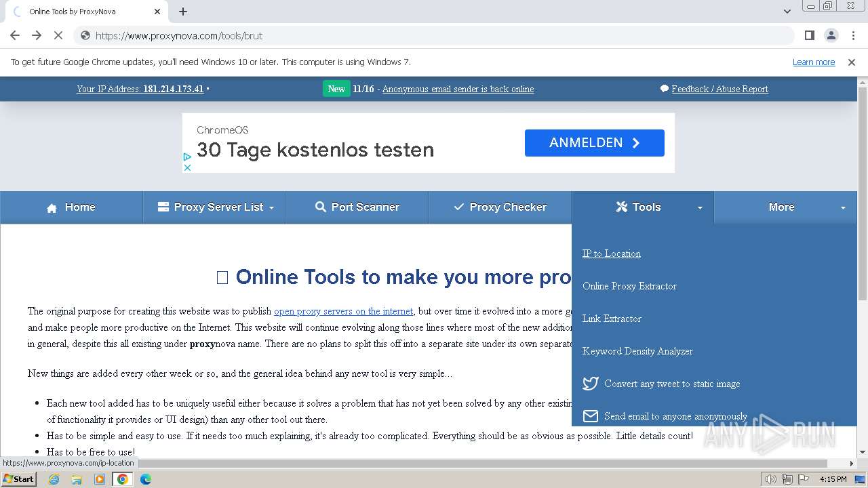The width and height of the screenshot is (868, 488).
Task: Expand the Tools menu dropdown arrow
Action: [700, 208]
